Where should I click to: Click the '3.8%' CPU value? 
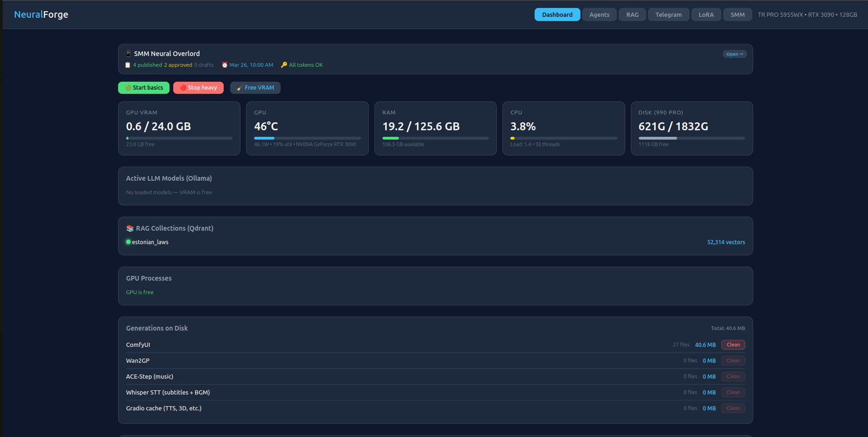tap(523, 127)
